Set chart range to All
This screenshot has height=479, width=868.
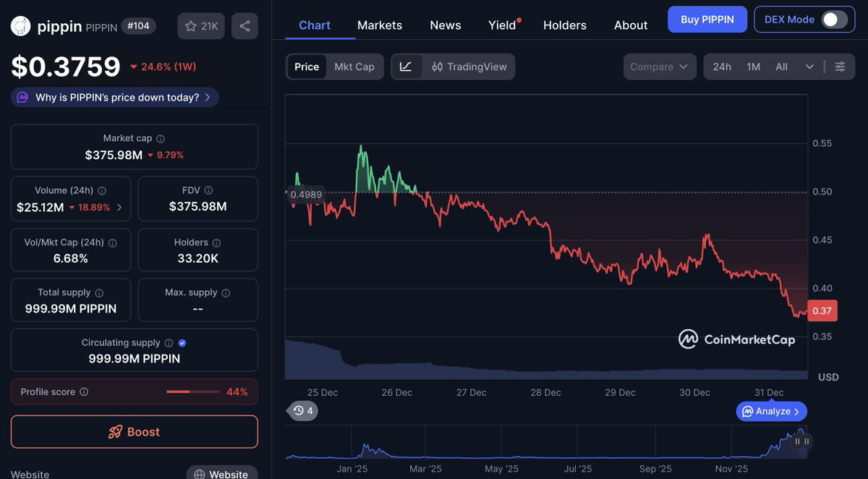coord(781,67)
